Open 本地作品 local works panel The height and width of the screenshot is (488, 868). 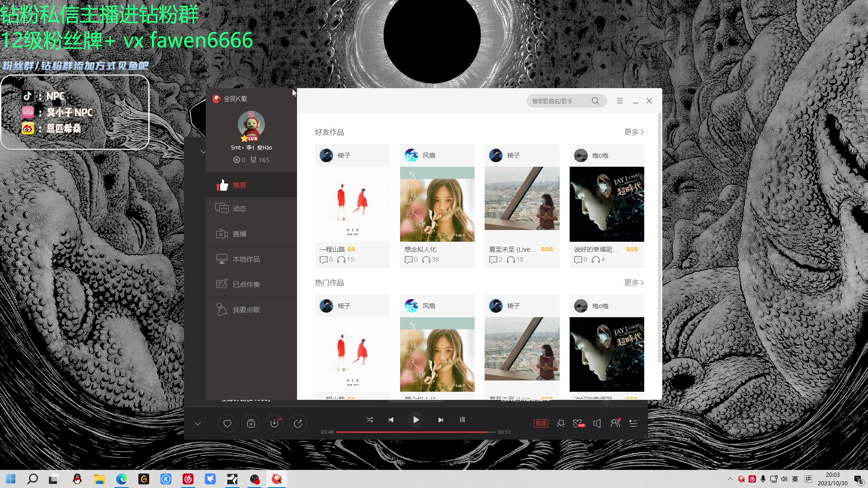pos(246,259)
